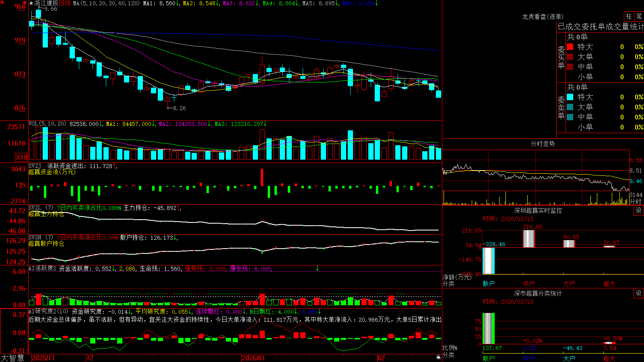644x362 pixels.
Task: Click the 已成交委托单成交量统计 header
Action: click(601, 27)
